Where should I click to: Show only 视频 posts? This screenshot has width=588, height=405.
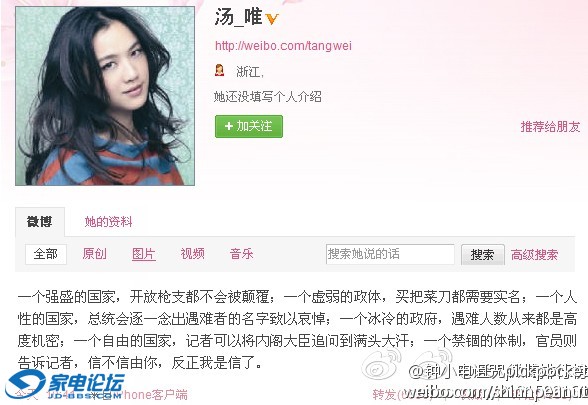tap(192, 254)
